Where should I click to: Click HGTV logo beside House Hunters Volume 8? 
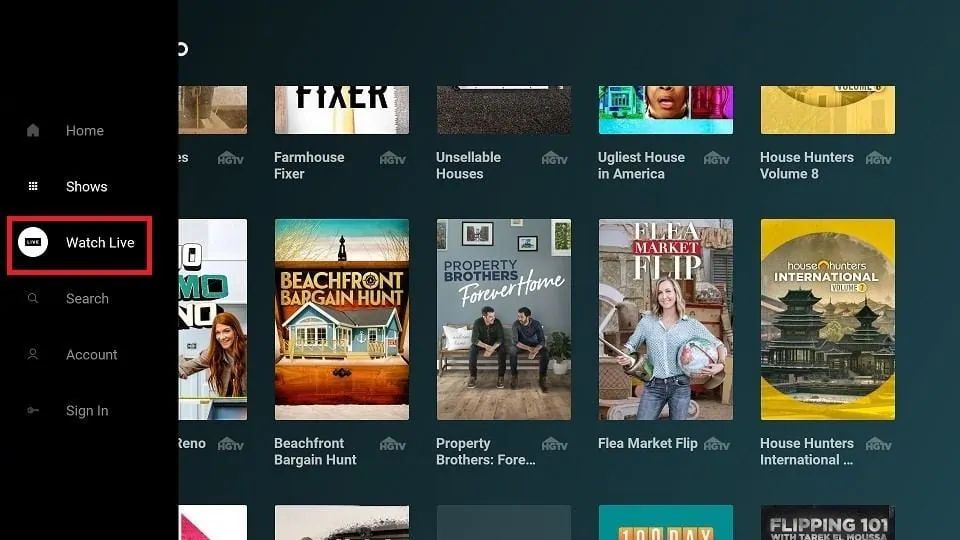(x=879, y=158)
